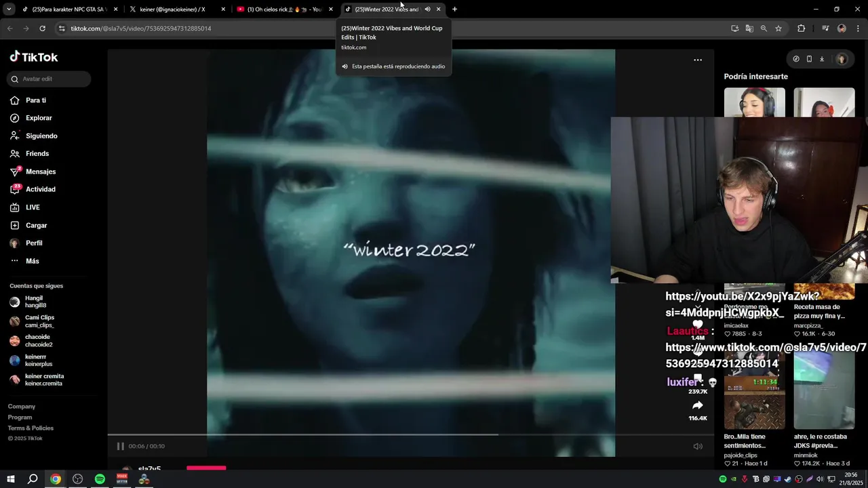View site information icon in address bar
This screenshot has width=868, height=488.
click(62, 28)
